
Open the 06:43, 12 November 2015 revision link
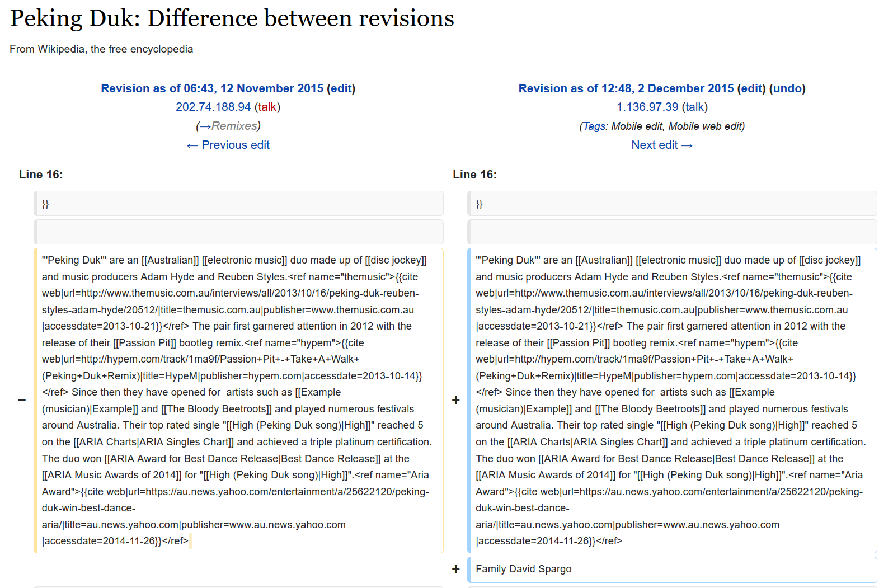click(212, 88)
